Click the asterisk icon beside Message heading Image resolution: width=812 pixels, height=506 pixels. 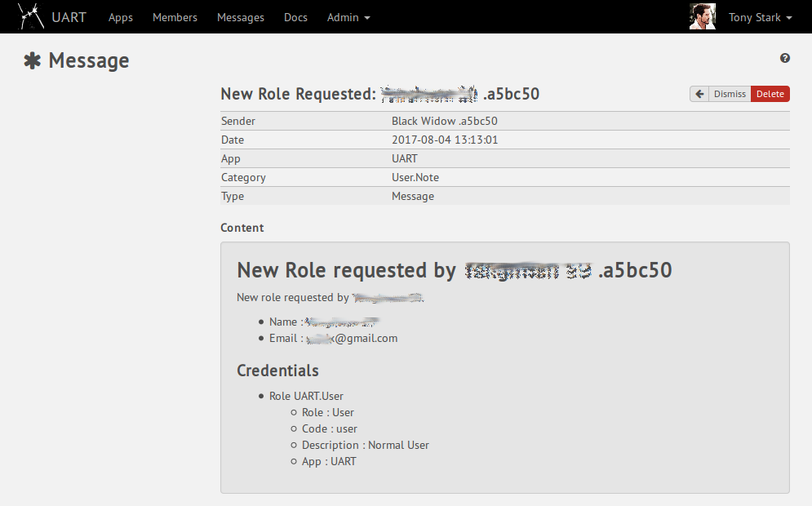click(x=32, y=61)
